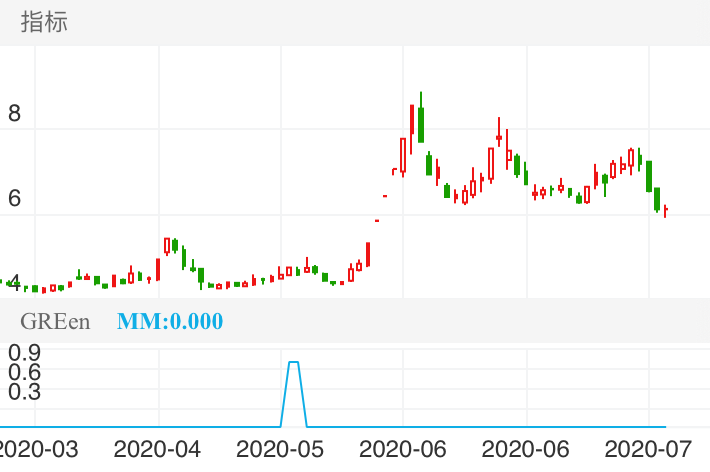
Task: Click the 0.3 indicator axis label
Action: coord(23,390)
